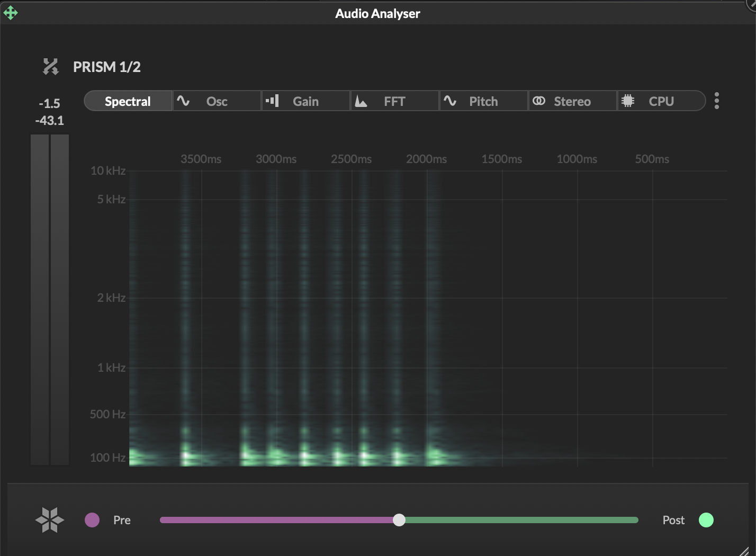Click the 500ms time marker label
Viewport: 756px width, 556px height.
pos(652,159)
